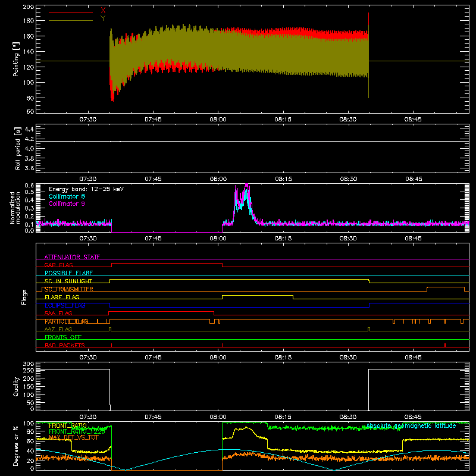The width and height of the screenshot is (476, 476).
Task: Click 07:45 below the Quality plot
Action: (153, 417)
